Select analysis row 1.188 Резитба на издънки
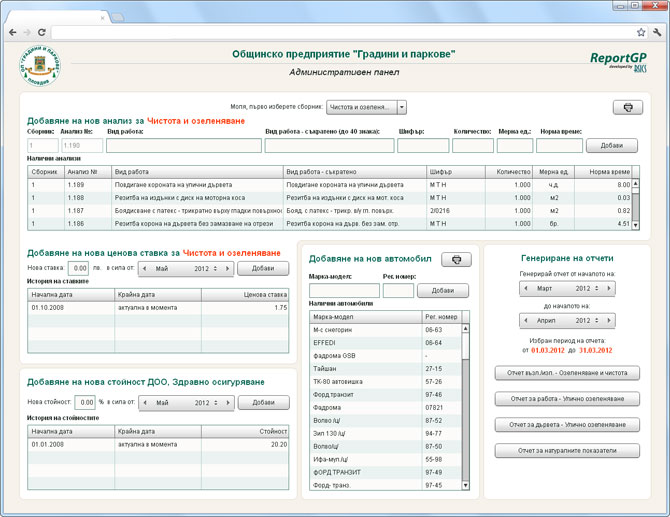This screenshot has height=517, width=670. (x=329, y=198)
